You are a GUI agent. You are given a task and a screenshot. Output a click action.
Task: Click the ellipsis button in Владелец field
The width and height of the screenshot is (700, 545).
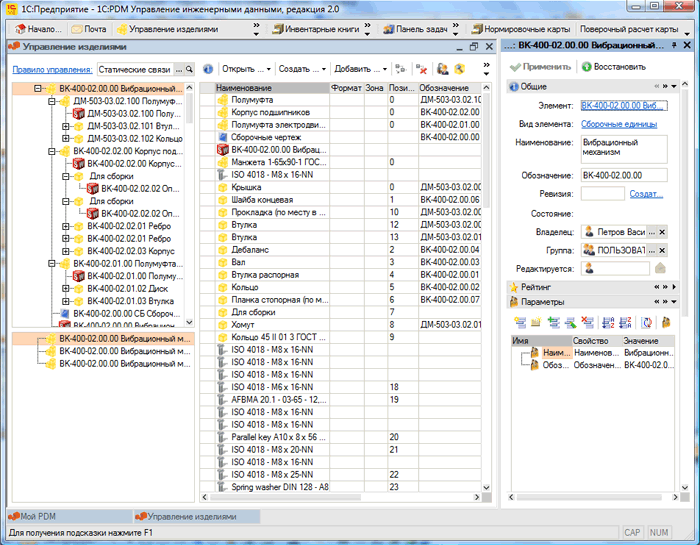[652, 232]
